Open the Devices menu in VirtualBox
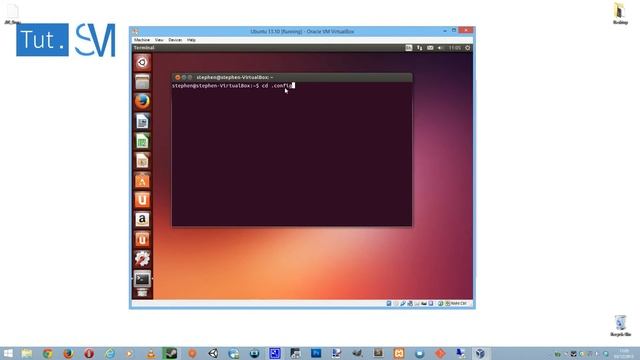 175,40
